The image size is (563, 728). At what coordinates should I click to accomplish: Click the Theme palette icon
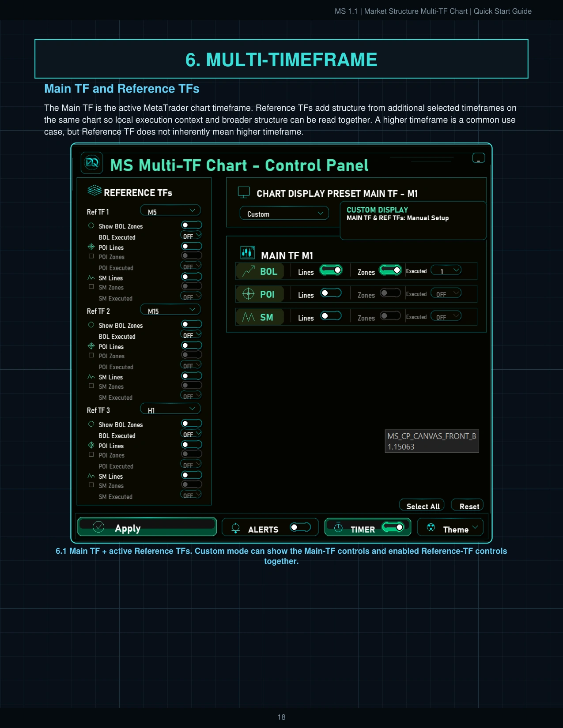(x=431, y=527)
